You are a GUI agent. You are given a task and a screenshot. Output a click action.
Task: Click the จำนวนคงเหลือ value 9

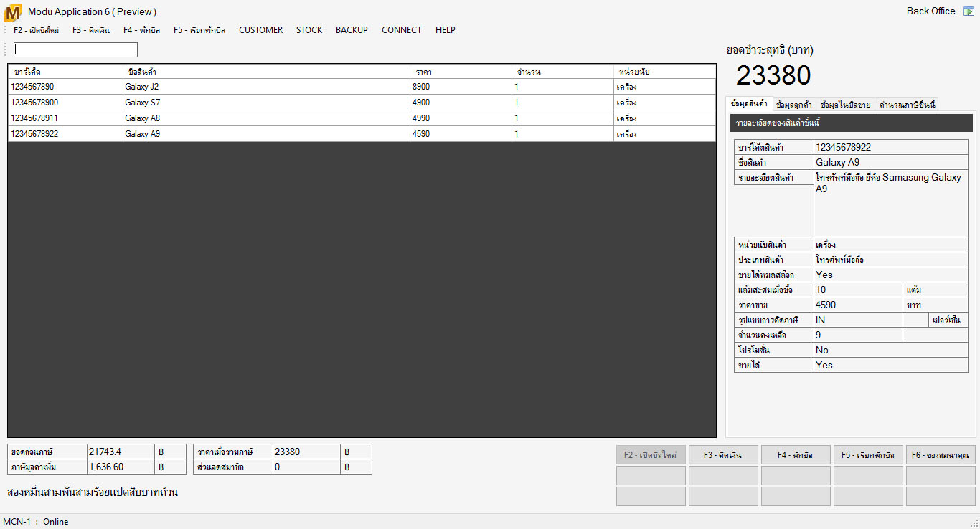858,335
